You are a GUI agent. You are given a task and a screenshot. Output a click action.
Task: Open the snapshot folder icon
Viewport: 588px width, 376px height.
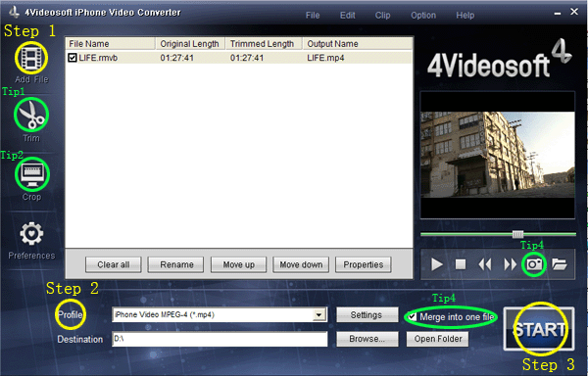560,264
